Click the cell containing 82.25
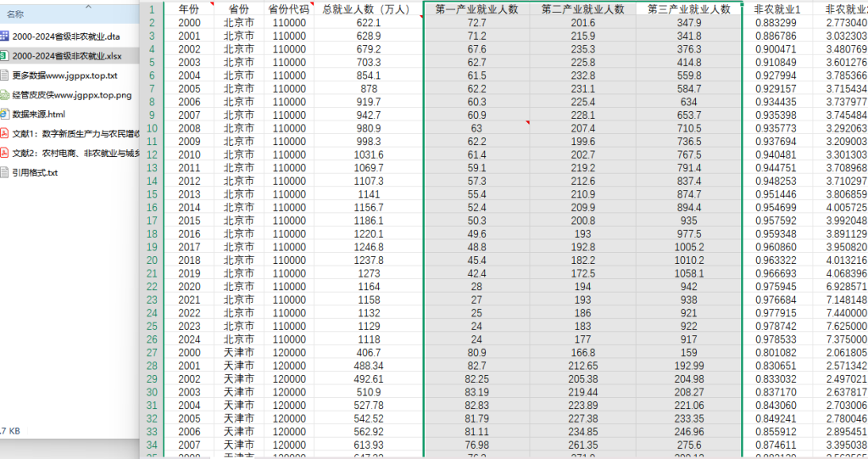868x459 pixels. [476, 378]
